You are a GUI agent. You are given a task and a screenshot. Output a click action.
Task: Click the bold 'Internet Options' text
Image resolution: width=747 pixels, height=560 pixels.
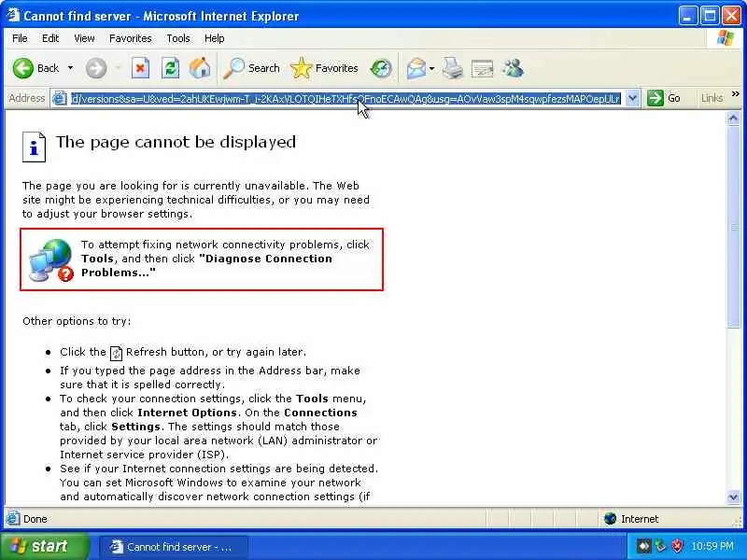[188, 413]
